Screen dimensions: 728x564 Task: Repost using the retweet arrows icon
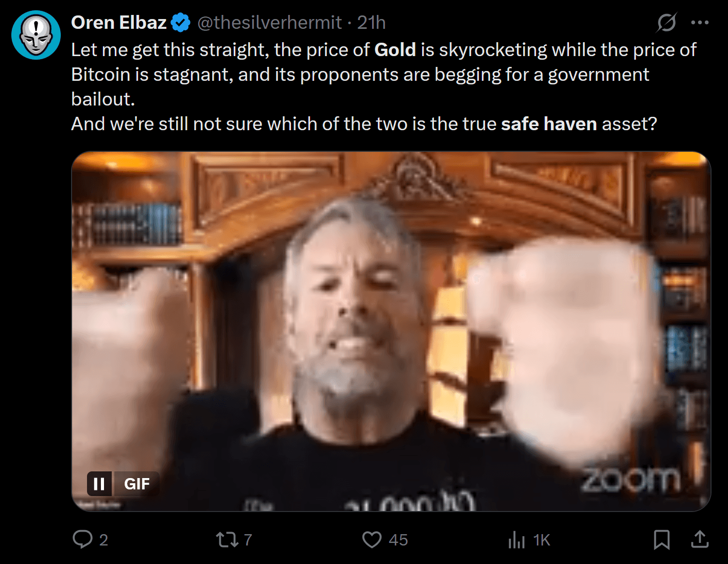[227, 539]
